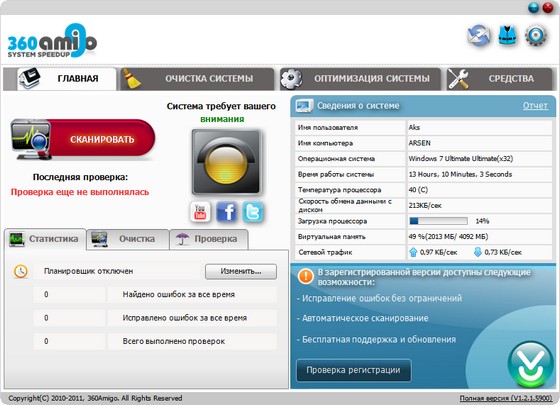Open the Facebook social icon
Screen dimensions: 560x405
[x=226, y=212]
